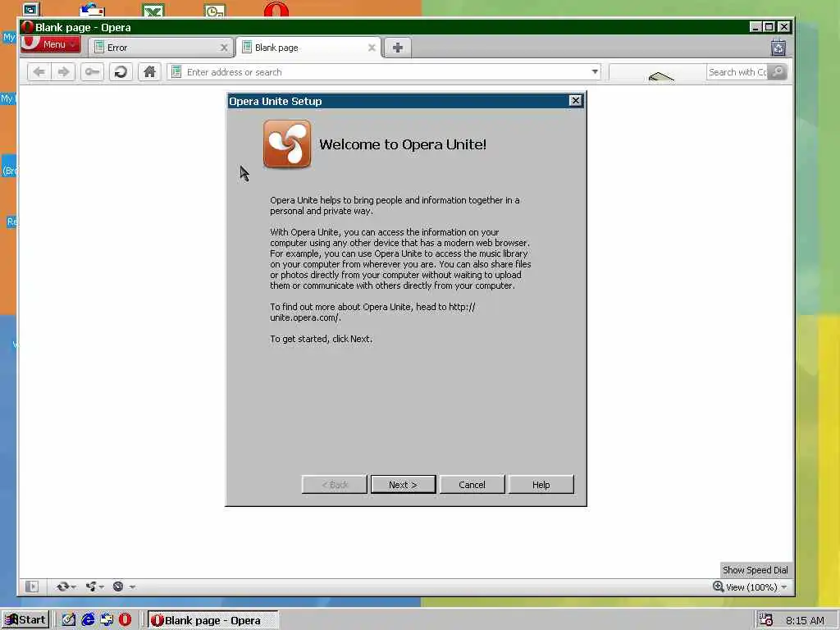Click the zoom magnifier icon beside View

(x=719, y=587)
